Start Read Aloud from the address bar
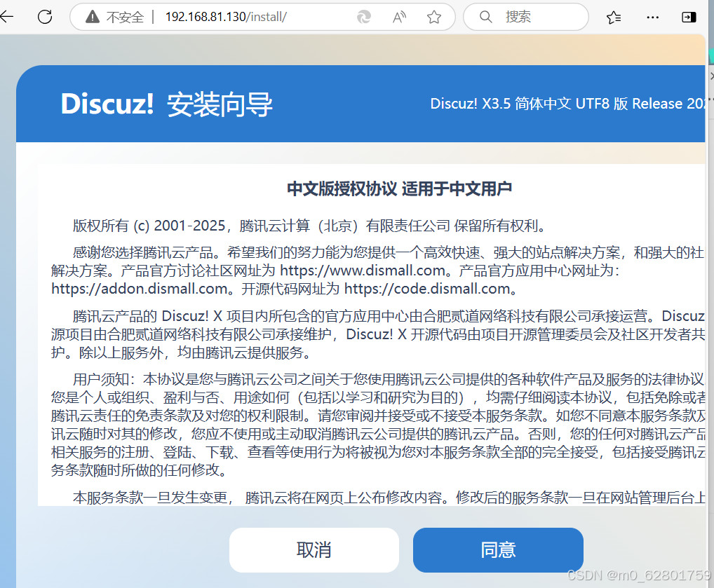 (x=398, y=17)
